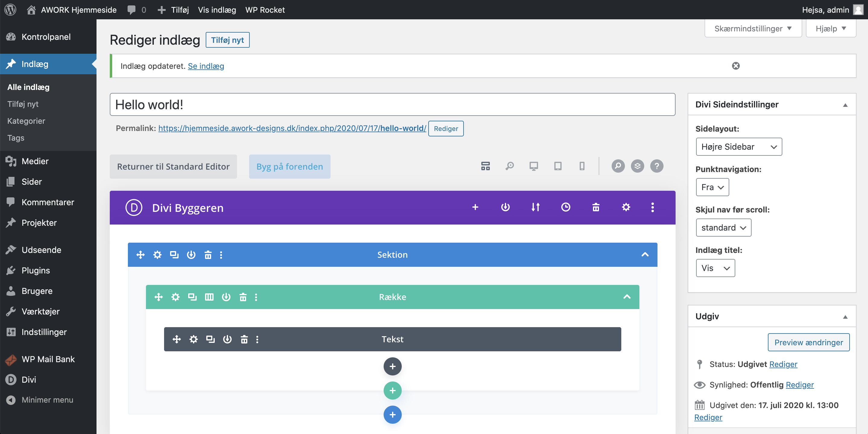868x434 pixels.
Task: Open the Sidelayout Højre Sidebar dropdown
Action: pyautogui.click(x=739, y=147)
